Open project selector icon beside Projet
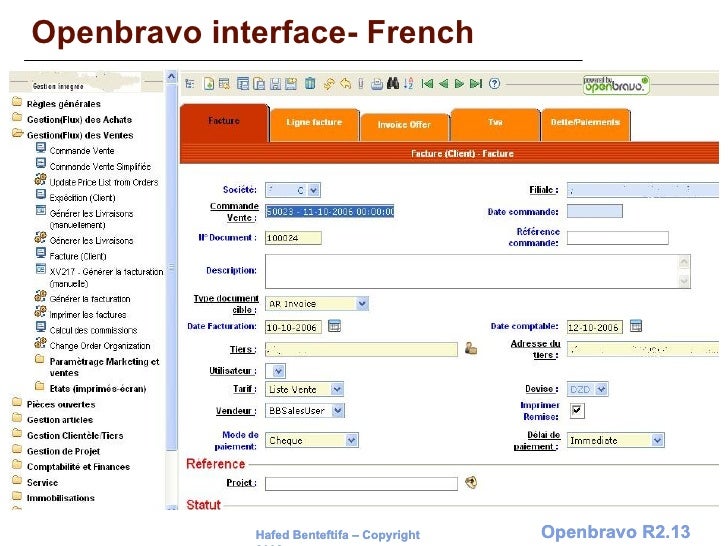This screenshot has height=546, width=728. coord(471,482)
